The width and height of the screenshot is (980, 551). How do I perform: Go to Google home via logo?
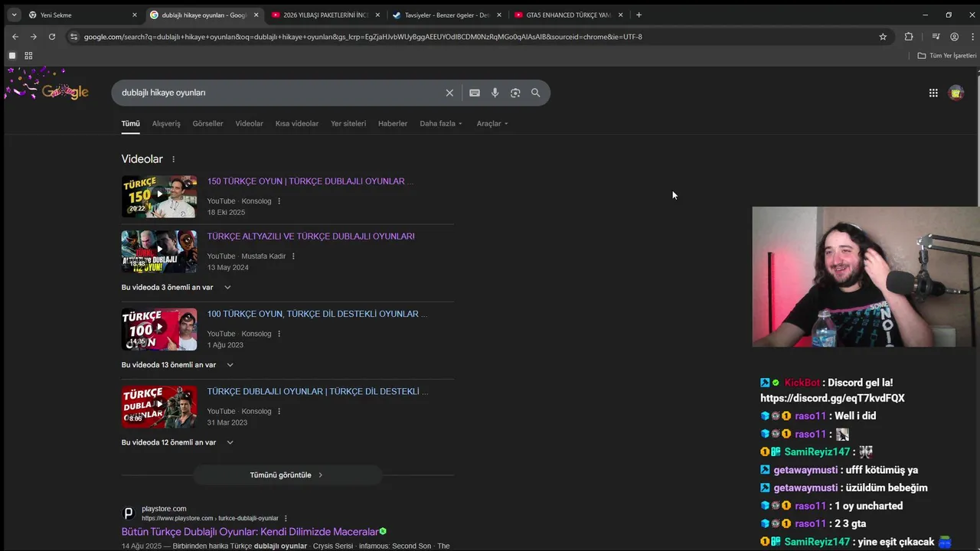coord(65,92)
